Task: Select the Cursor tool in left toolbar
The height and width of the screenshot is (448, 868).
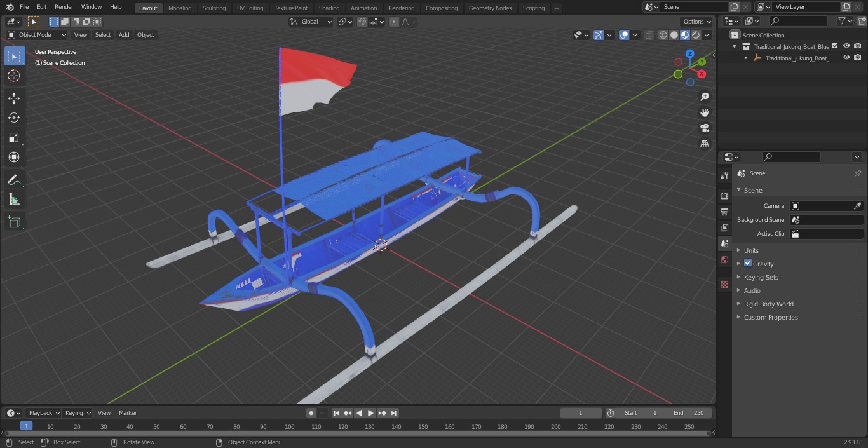Action: tap(14, 76)
